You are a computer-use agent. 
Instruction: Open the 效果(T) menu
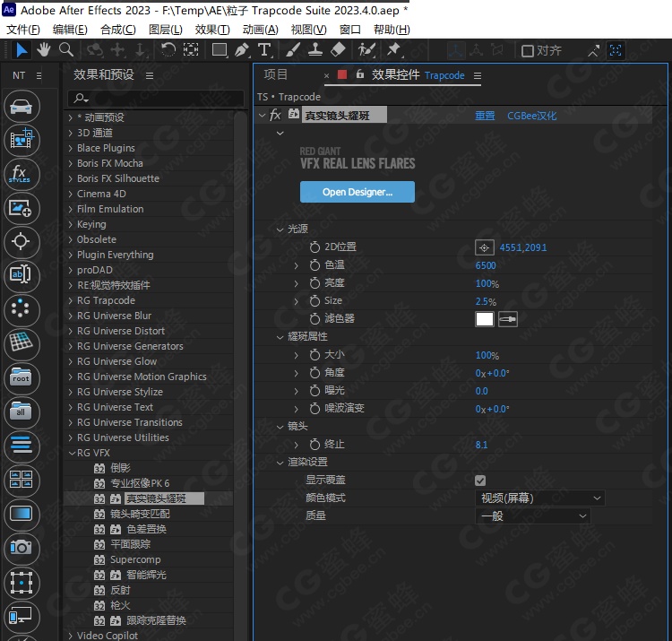(x=212, y=30)
